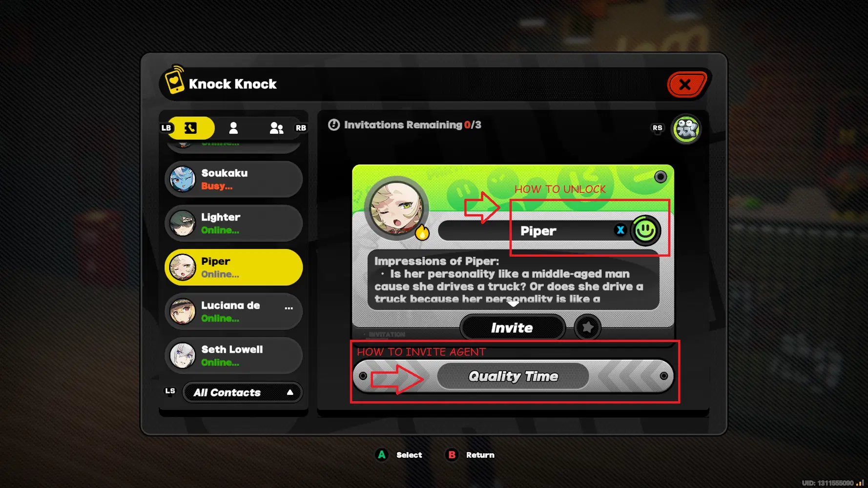The image size is (868, 488).
Task: Click the Bangboo group icon at top right
Action: pyautogui.click(x=686, y=129)
